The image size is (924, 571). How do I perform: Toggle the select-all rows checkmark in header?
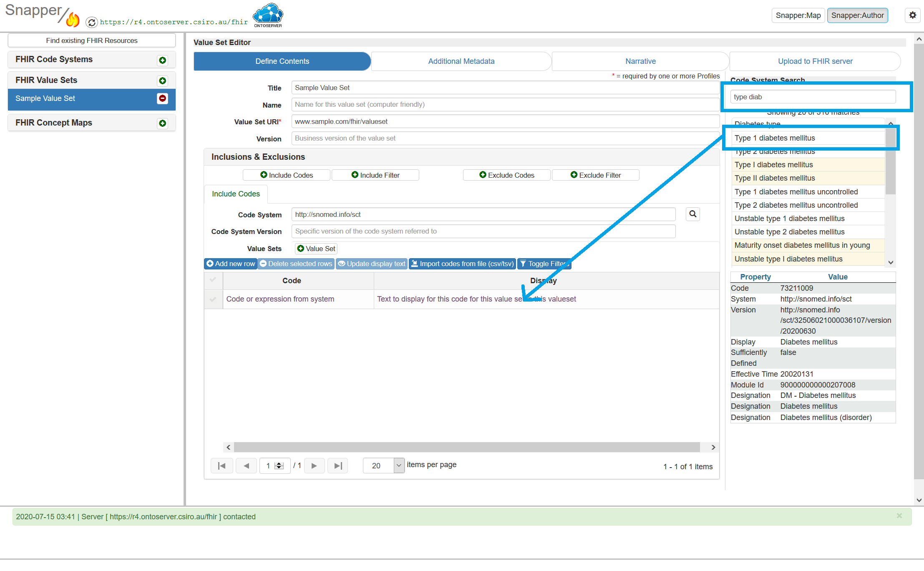coord(213,280)
